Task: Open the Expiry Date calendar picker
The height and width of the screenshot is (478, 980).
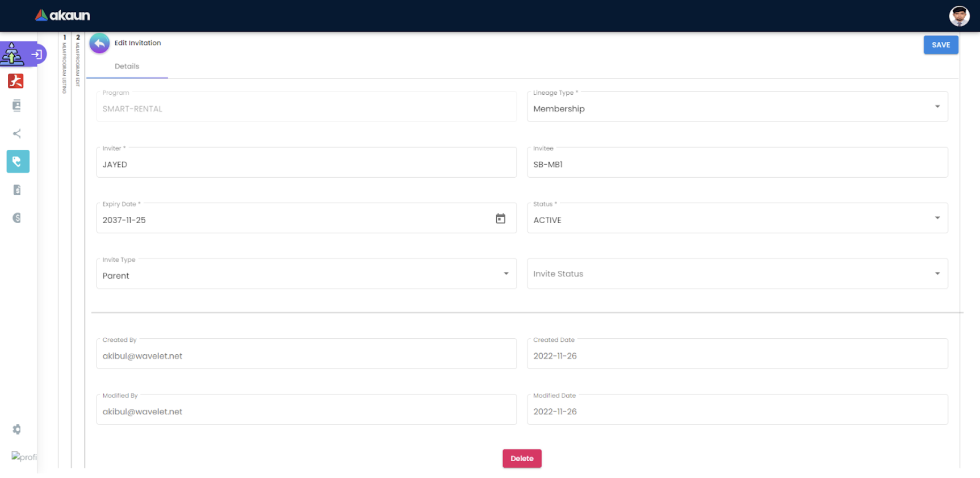Action: (x=500, y=219)
